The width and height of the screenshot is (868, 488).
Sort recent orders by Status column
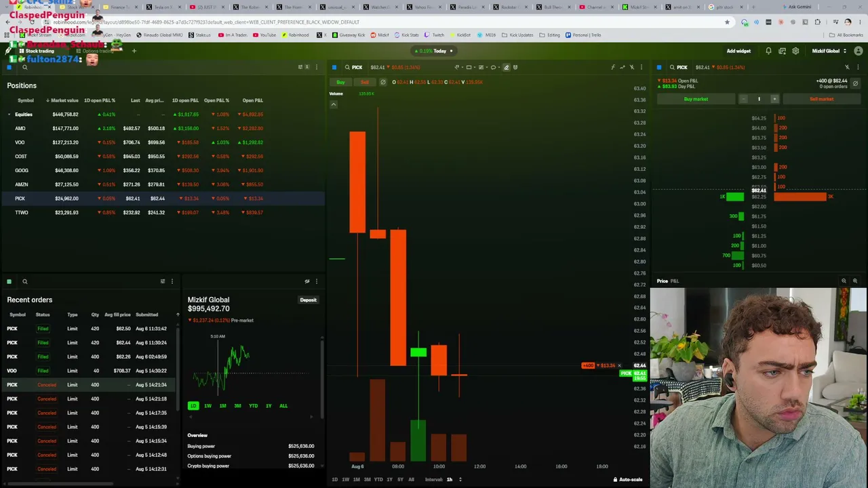[x=43, y=314]
